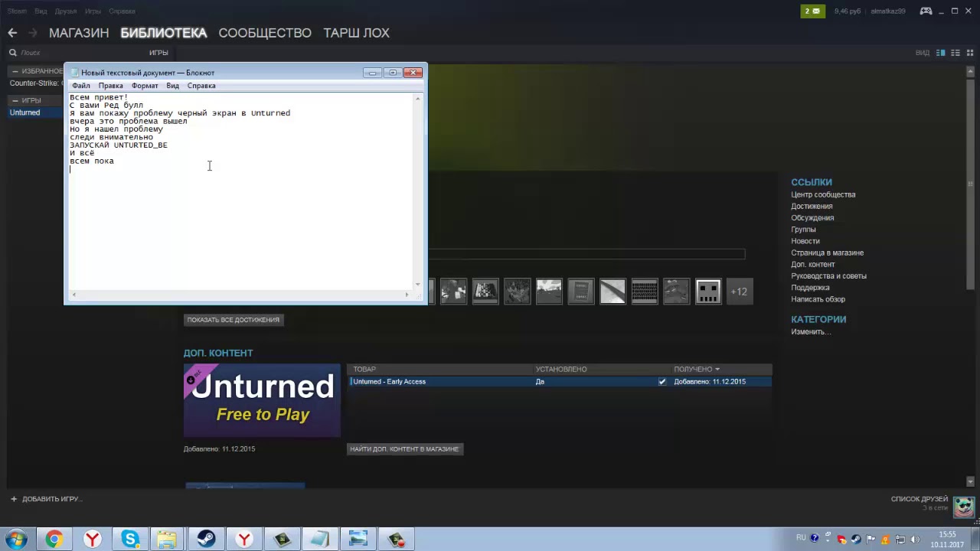The image size is (980, 551).
Task: Open Notepad from the taskbar
Action: pyautogui.click(x=320, y=540)
